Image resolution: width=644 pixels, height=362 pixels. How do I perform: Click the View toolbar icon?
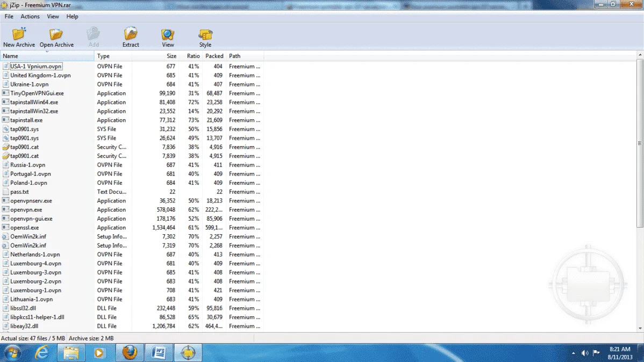[168, 34]
